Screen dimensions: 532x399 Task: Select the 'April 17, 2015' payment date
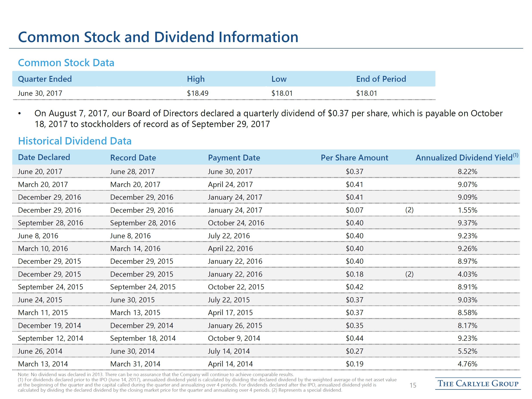[x=230, y=313]
